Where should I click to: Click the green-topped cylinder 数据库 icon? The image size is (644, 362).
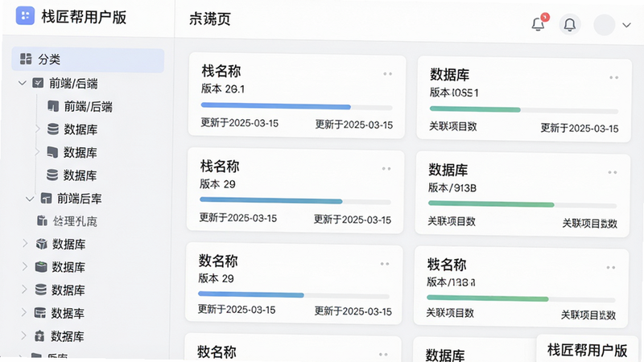41,267
